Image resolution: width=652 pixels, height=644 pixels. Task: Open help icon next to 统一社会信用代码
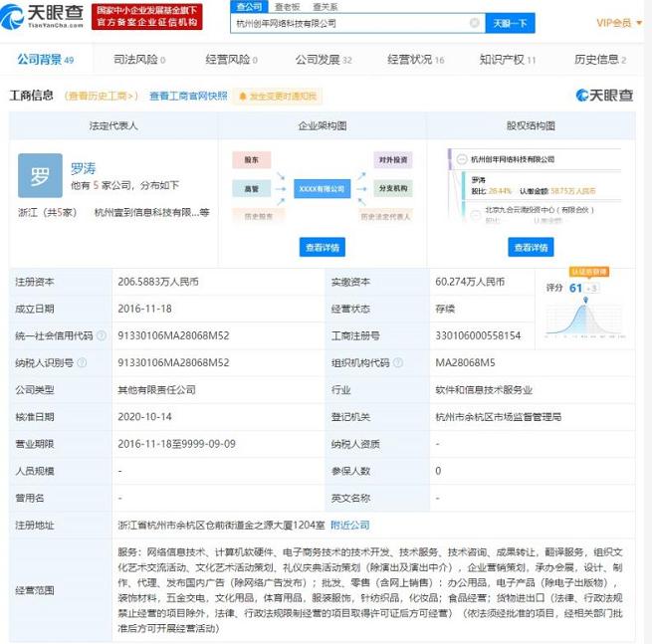click(x=102, y=335)
